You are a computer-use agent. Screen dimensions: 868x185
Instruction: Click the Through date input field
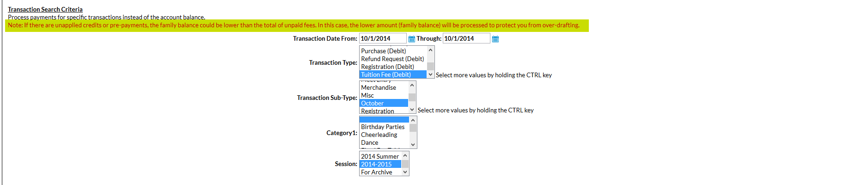pos(466,38)
